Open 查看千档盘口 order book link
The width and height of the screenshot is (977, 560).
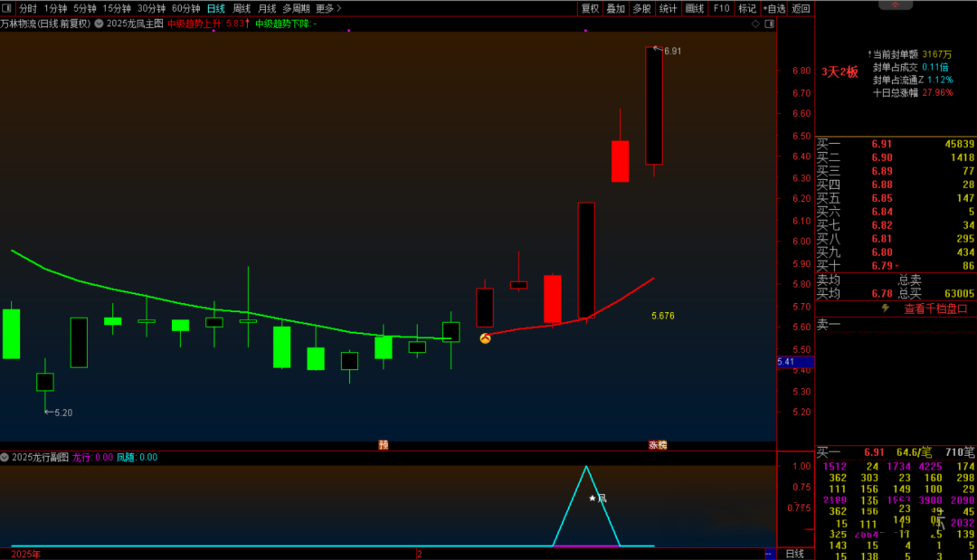(935, 308)
